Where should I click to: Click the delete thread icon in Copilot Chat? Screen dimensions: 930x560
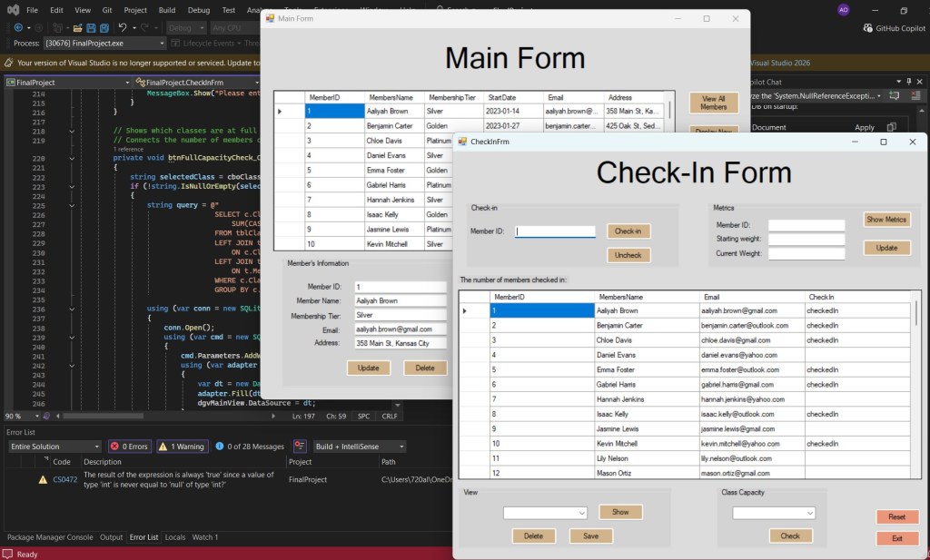click(915, 95)
